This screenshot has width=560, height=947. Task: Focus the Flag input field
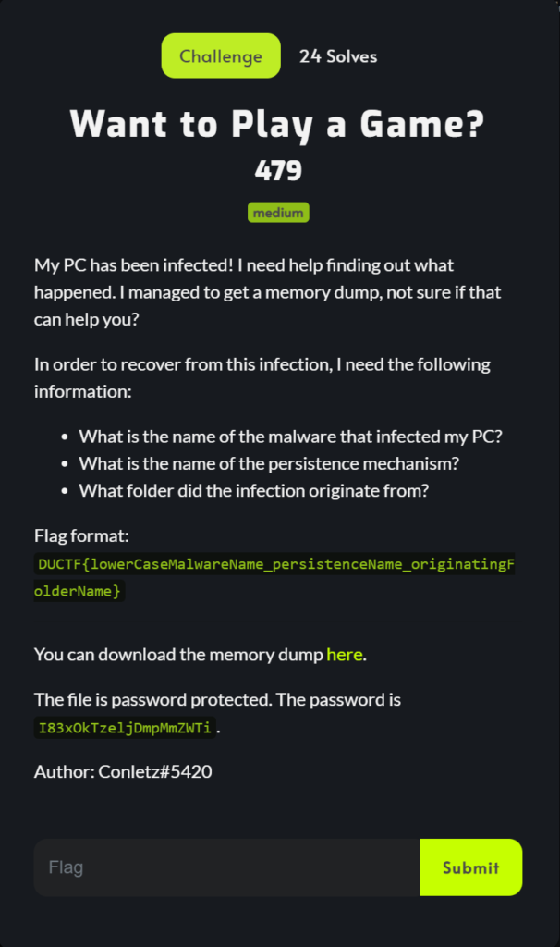coord(226,867)
